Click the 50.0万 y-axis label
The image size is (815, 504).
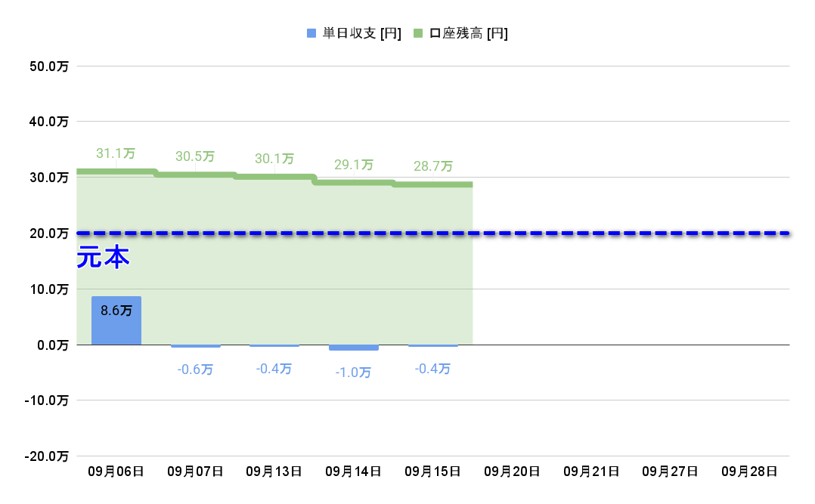49,66
